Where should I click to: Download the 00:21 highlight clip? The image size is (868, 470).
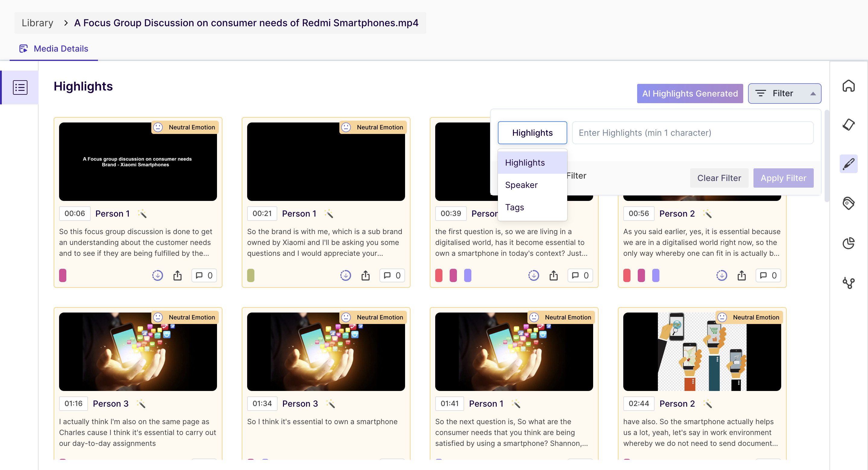point(345,275)
